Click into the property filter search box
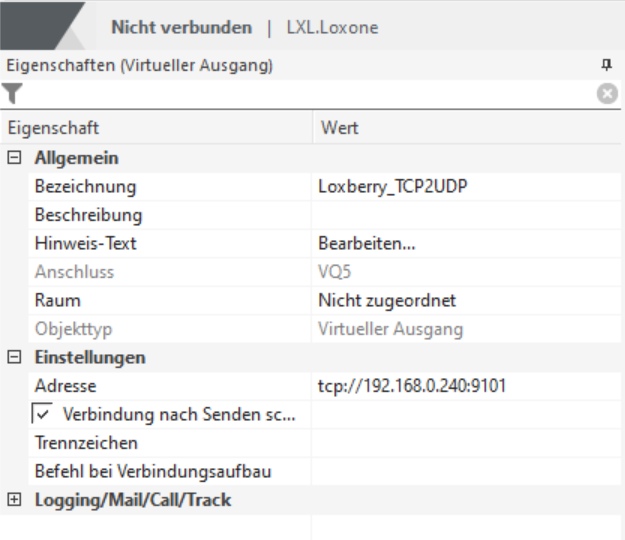The height and width of the screenshot is (540, 625). click(x=300, y=94)
